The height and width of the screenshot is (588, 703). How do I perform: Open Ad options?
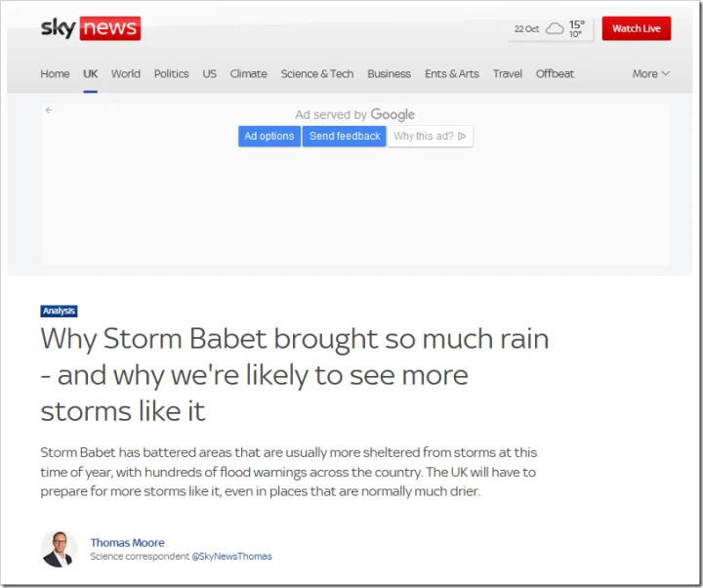(269, 136)
